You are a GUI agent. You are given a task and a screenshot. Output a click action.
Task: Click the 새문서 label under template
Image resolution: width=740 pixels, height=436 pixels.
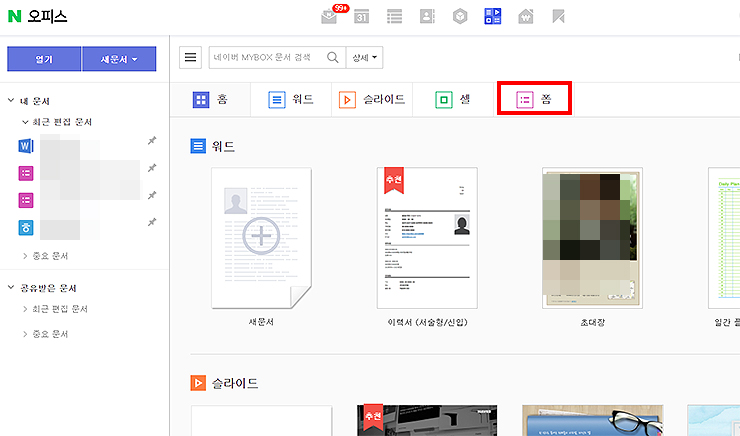point(261,322)
